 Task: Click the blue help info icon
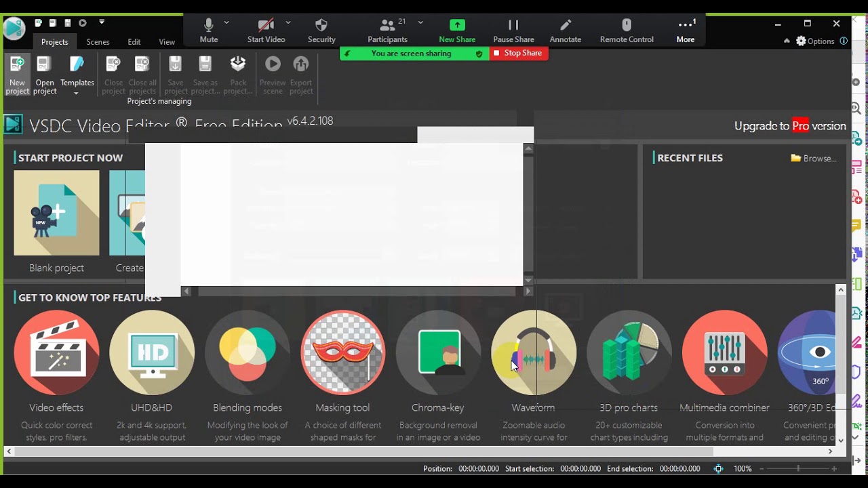[x=844, y=41]
